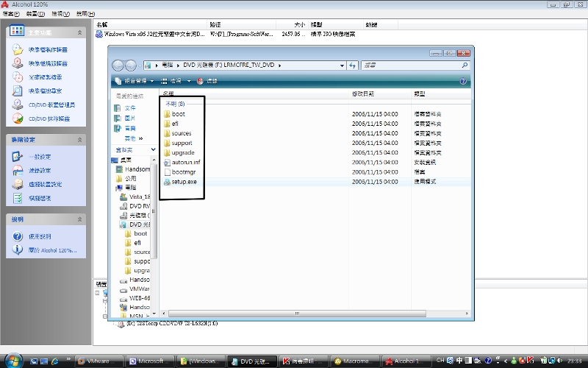Open the View menu in Alcohol 120%
The image size is (588, 368).
click(x=61, y=14)
